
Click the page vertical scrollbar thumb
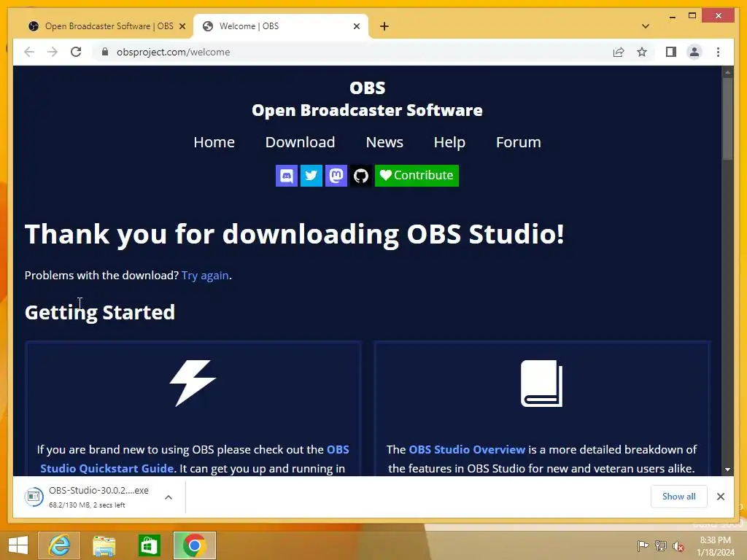pyautogui.click(x=727, y=118)
